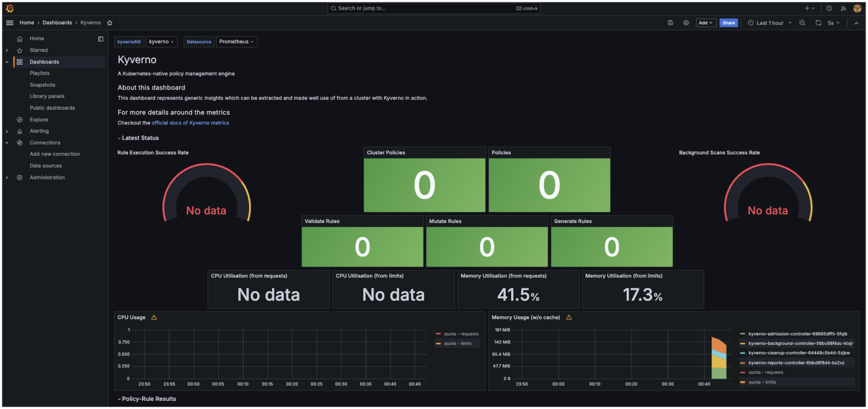Open the plus new item dropdown
The image size is (868, 409).
coord(809,8)
